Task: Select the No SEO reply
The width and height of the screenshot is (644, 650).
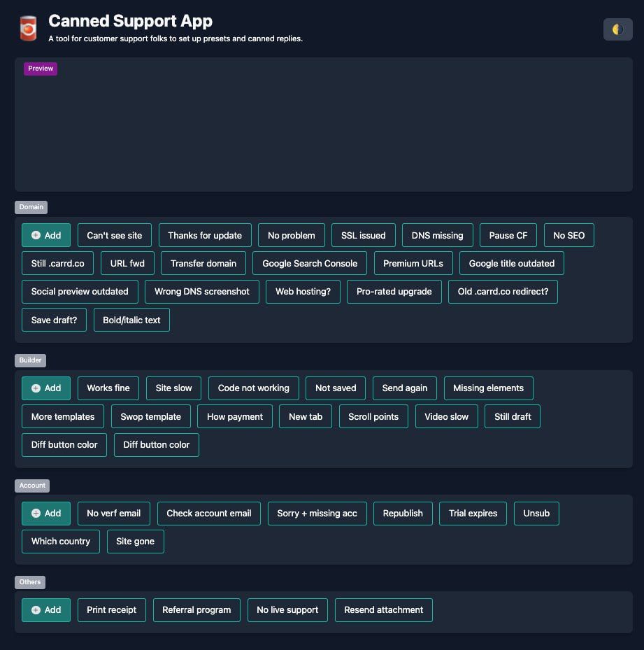Action: click(569, 235)
